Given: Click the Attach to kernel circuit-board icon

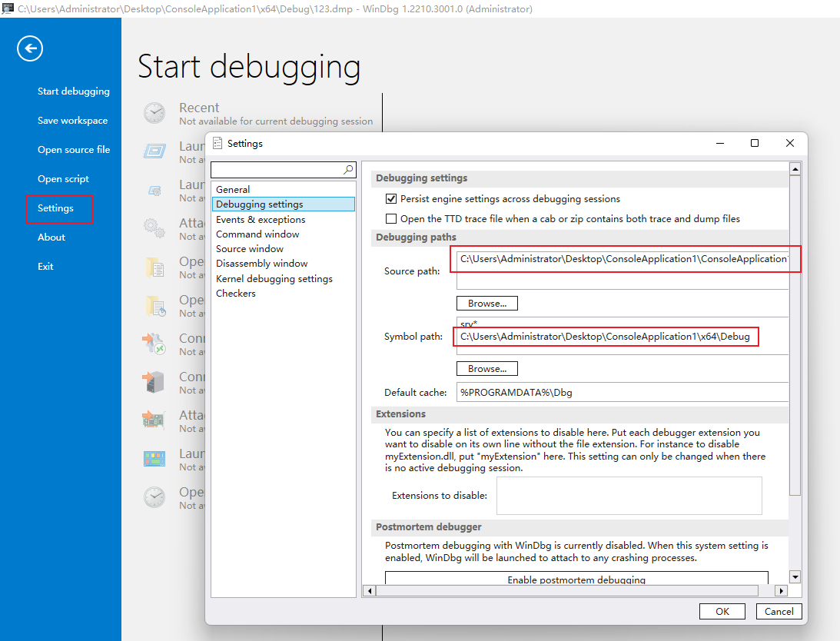Looking at the screenshot, I should (x=154, y=420).
